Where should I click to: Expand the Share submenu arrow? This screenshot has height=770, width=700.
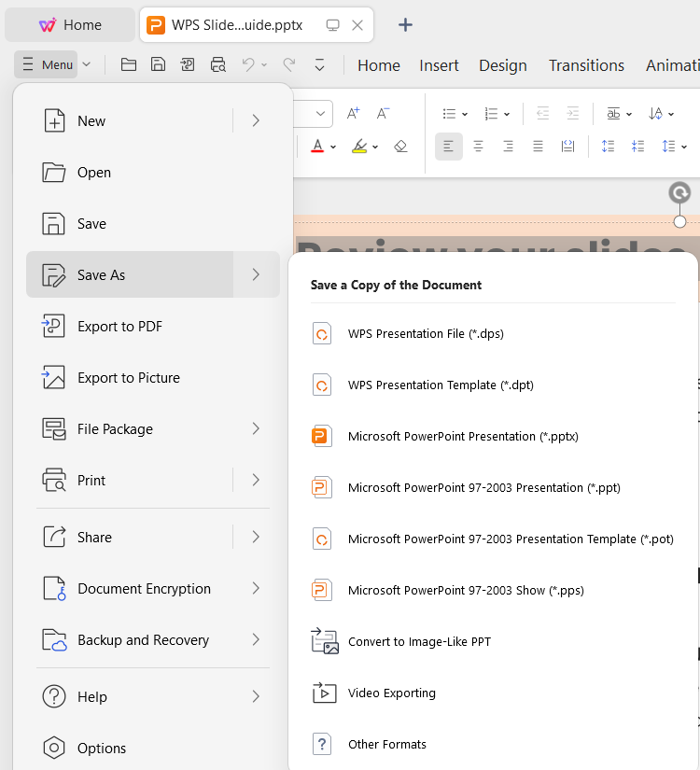(256, 537)
